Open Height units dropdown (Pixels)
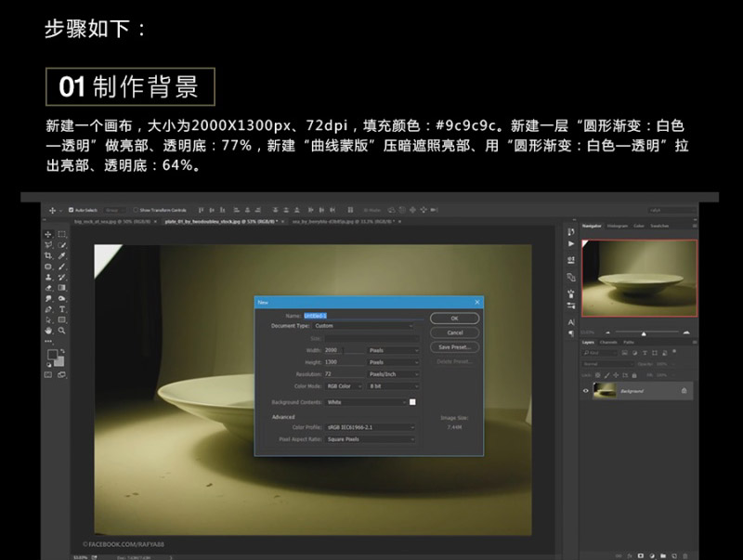 pyautogui.click(x=394, y=362)
